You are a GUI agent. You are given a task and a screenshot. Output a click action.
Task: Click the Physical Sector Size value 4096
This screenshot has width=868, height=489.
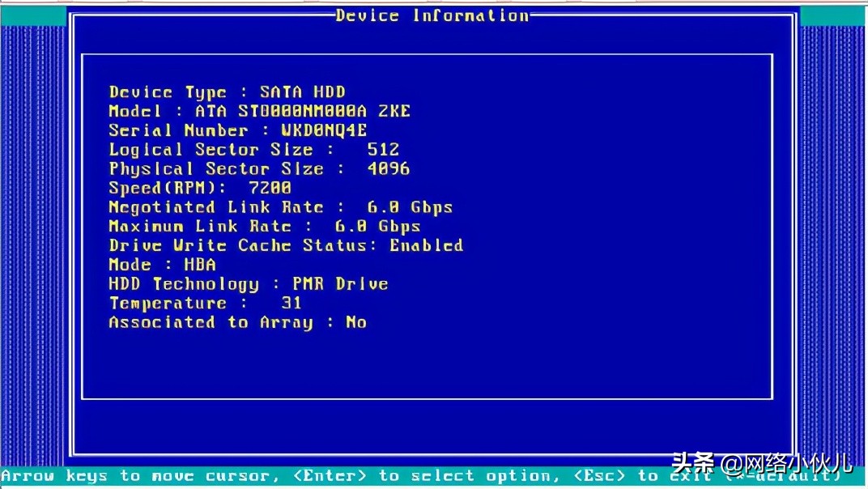point(389,169)
